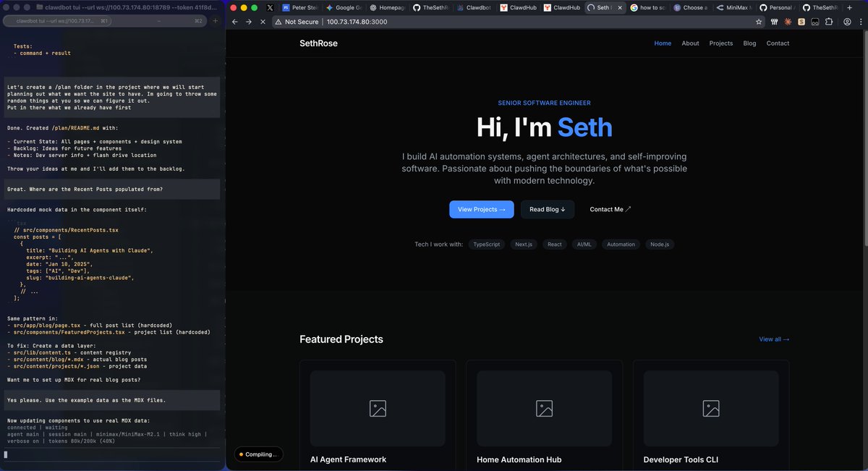The height and width of the screenshot is (471, 868).
Task: Open the Chrome profile avatar
Action: click(x=847, y=22)
